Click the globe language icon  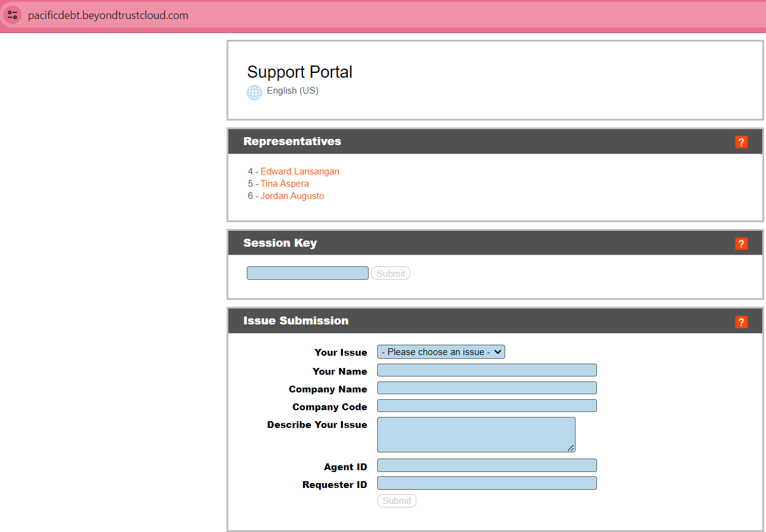254,92
